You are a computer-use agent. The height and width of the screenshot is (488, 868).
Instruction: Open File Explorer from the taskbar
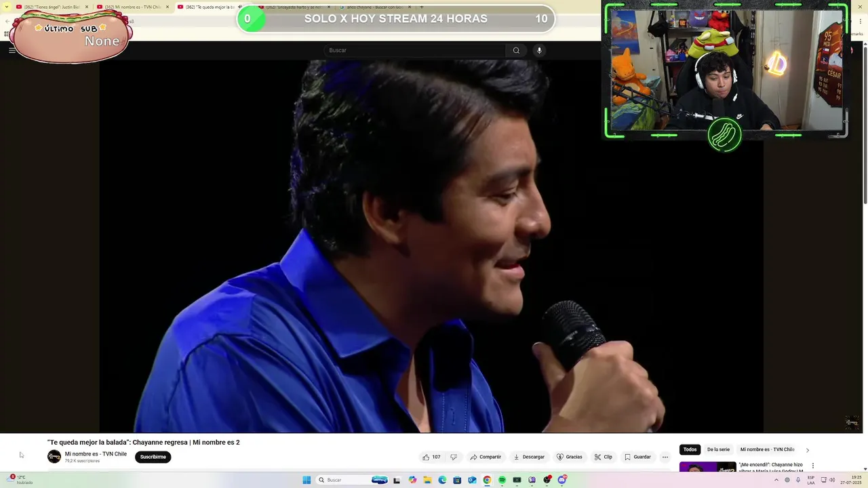(x=427, y=480)
